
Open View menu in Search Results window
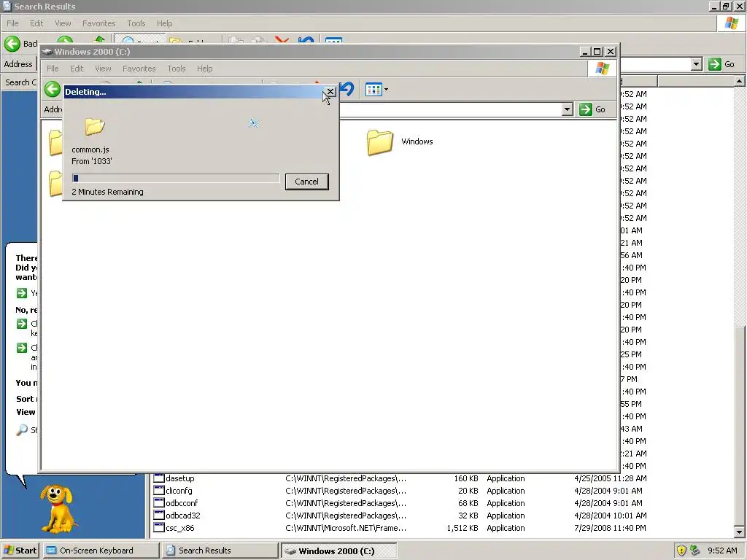[x=63, y=23]
